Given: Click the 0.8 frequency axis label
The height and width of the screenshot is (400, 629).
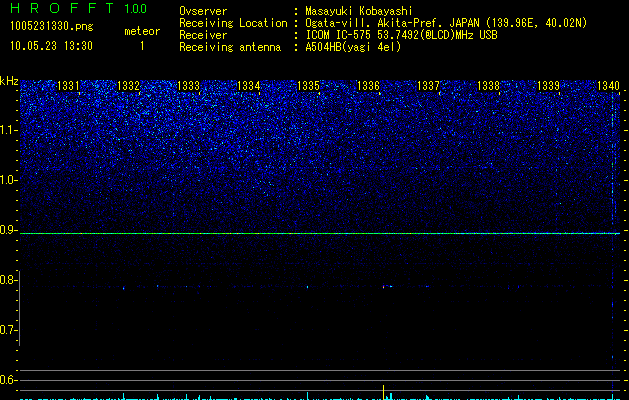Looking at the screenshot, I should (9, 280).
